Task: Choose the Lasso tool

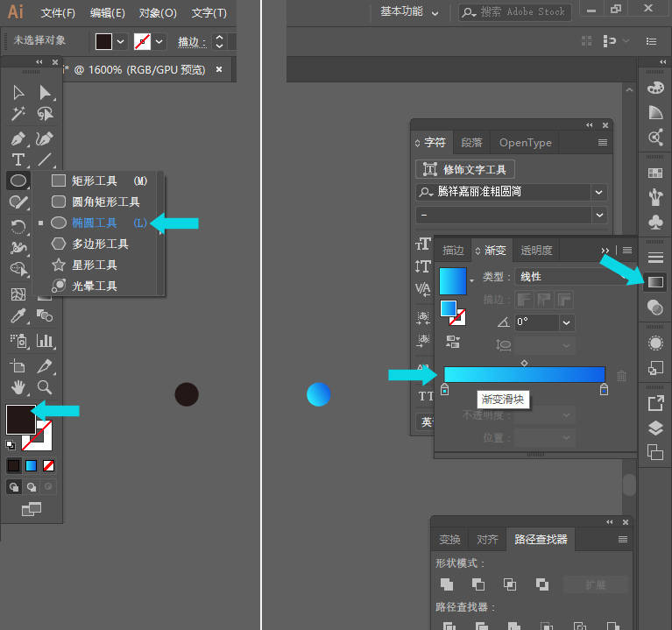Action: pos(45,114)
